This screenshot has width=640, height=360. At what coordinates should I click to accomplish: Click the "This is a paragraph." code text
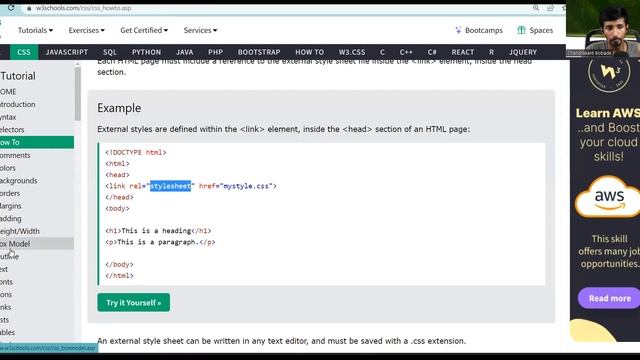[158, 242]
